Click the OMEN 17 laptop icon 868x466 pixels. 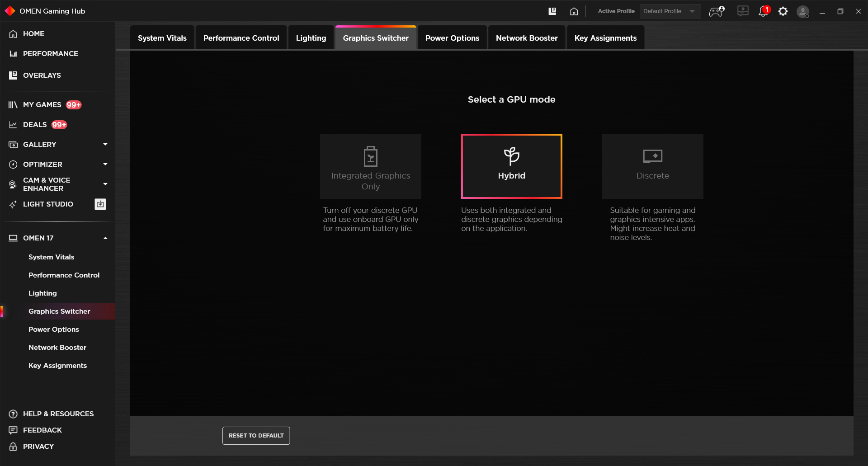click(13, 238)
